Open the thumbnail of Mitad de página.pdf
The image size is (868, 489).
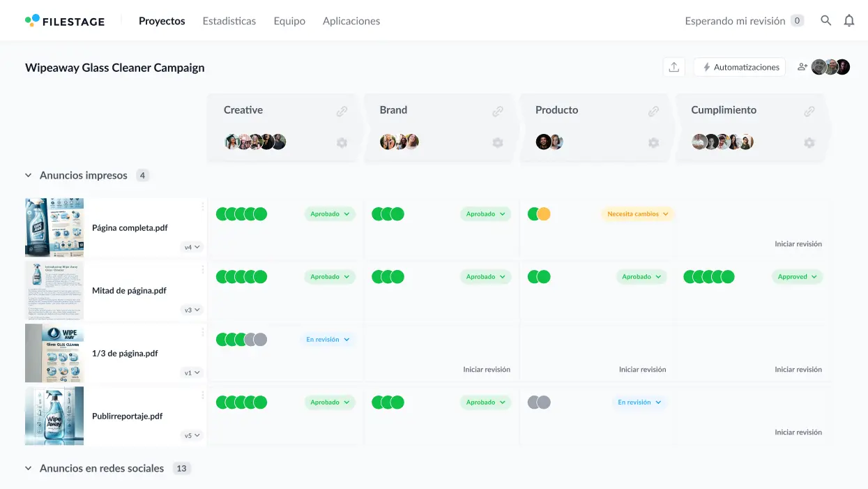54,290
